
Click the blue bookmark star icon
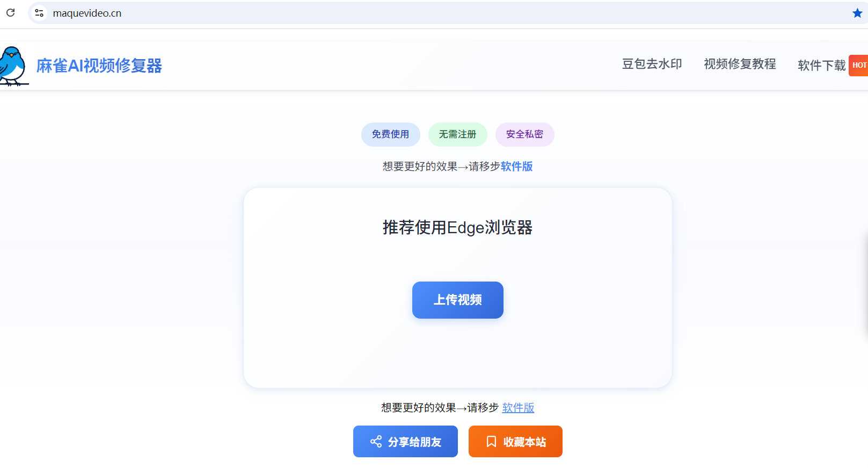(857, 13)
